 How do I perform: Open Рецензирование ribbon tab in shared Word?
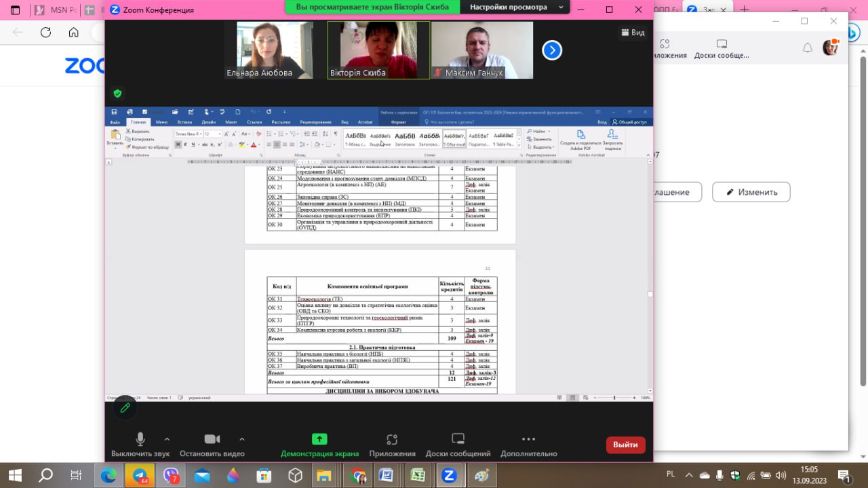point(315,122)
